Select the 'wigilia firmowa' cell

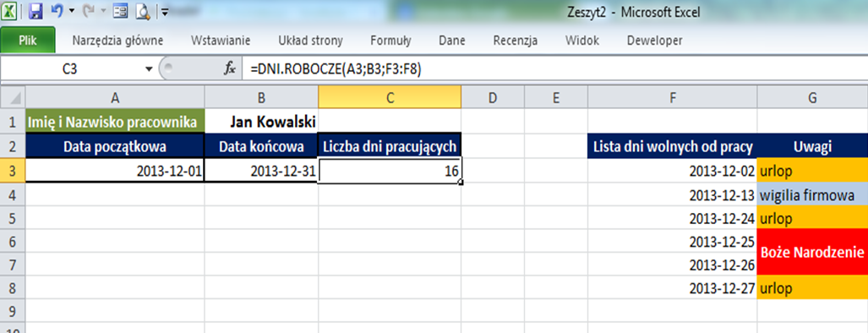(812, 194)
